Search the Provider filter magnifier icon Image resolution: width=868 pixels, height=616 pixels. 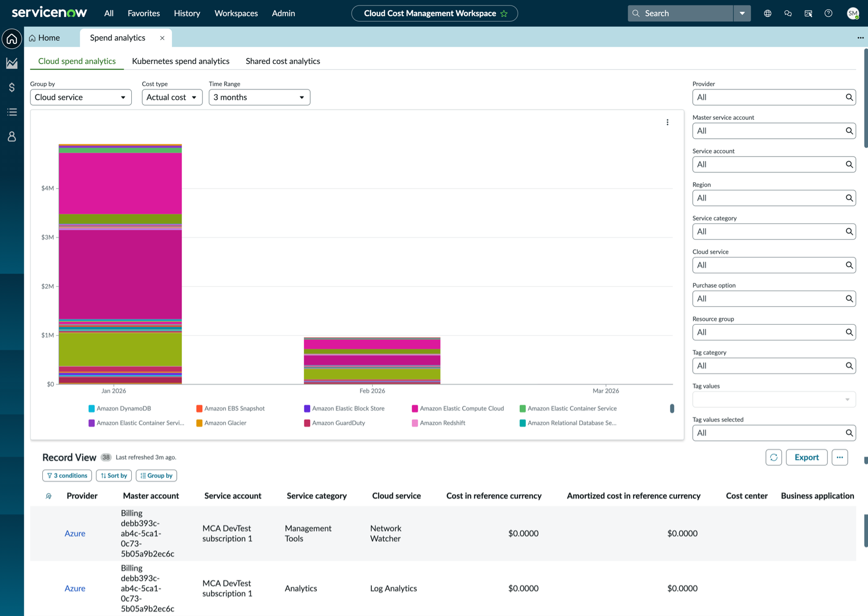point(849,98)
